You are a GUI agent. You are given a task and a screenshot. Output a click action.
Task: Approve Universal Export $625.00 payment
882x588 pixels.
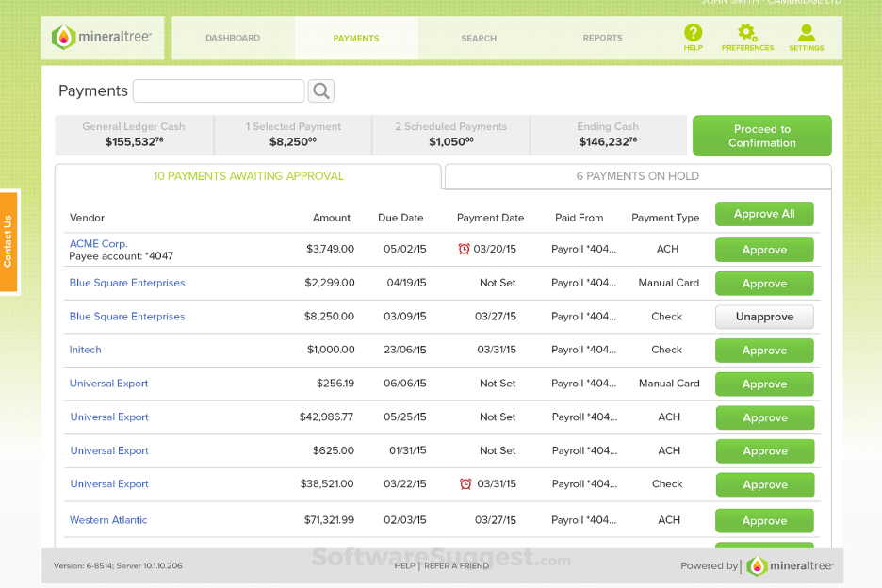point(764,451)
